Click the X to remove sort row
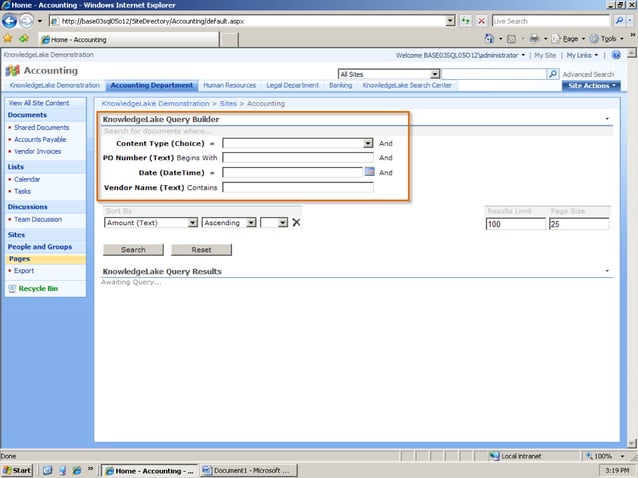Screen dimensions: 638x478 click(297, 223)
